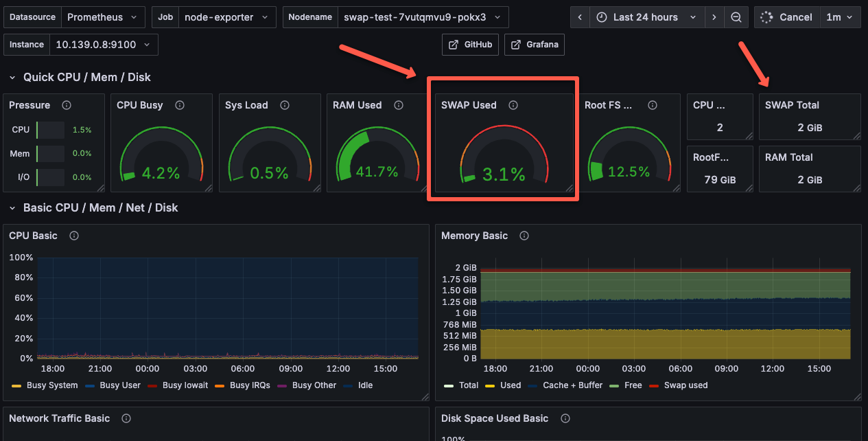Go to next time range arrow
The width and height of the screenshot is (868, 441).
(x=714, y=17)
